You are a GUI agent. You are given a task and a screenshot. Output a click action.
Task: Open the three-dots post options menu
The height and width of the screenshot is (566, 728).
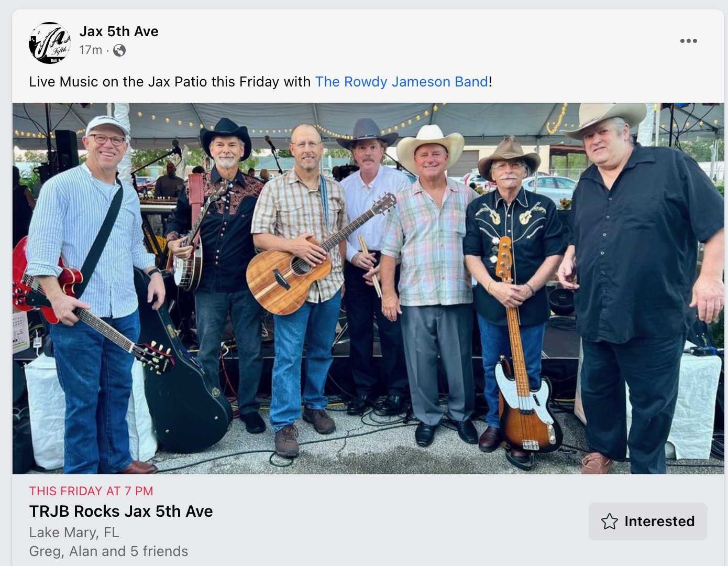click(688, 41)
